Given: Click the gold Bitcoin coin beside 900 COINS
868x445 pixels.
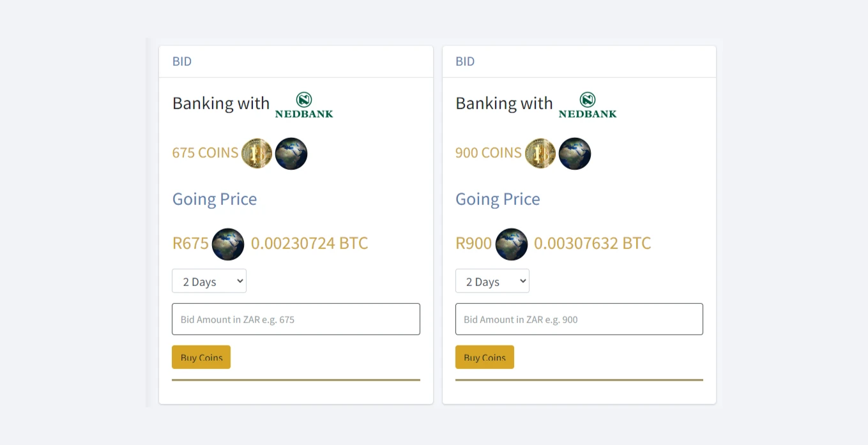Looking at the screenshot, I should coord(540,153).
